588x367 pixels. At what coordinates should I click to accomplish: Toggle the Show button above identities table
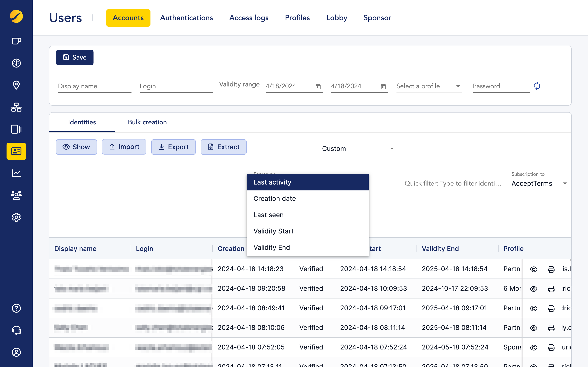[x=76, y=147]
